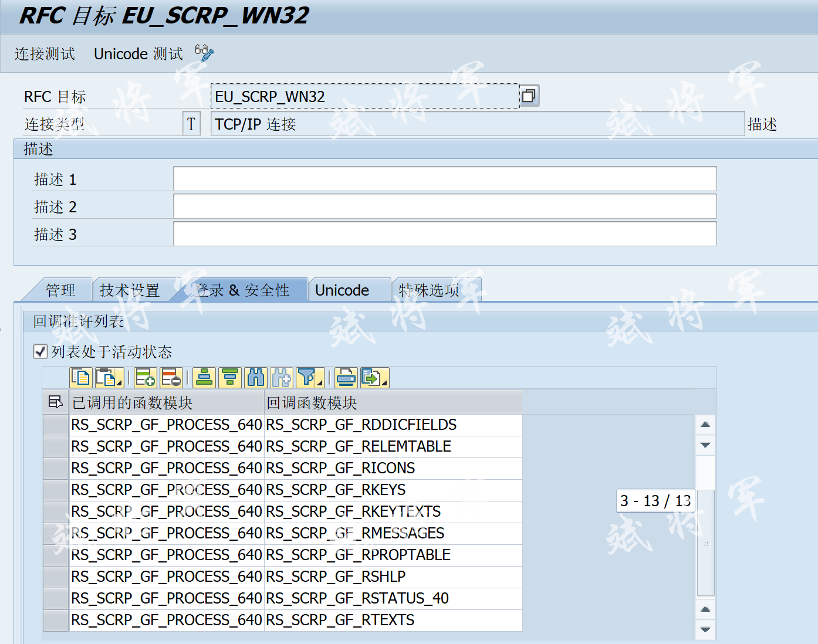The height and width of the screenshot is (644, 818).
Task: Click cell RS_SCRP_GF_RTEXTS
Action: coord(393,620)
